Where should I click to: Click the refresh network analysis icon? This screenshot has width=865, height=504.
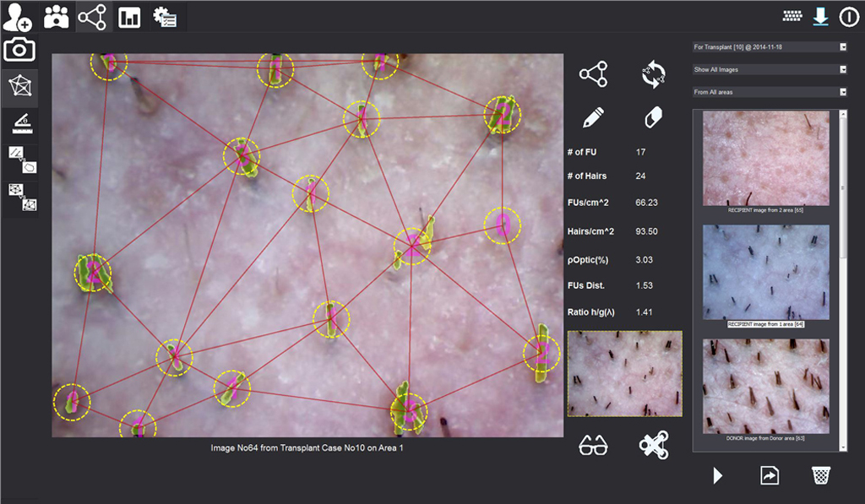pos(654,74)
